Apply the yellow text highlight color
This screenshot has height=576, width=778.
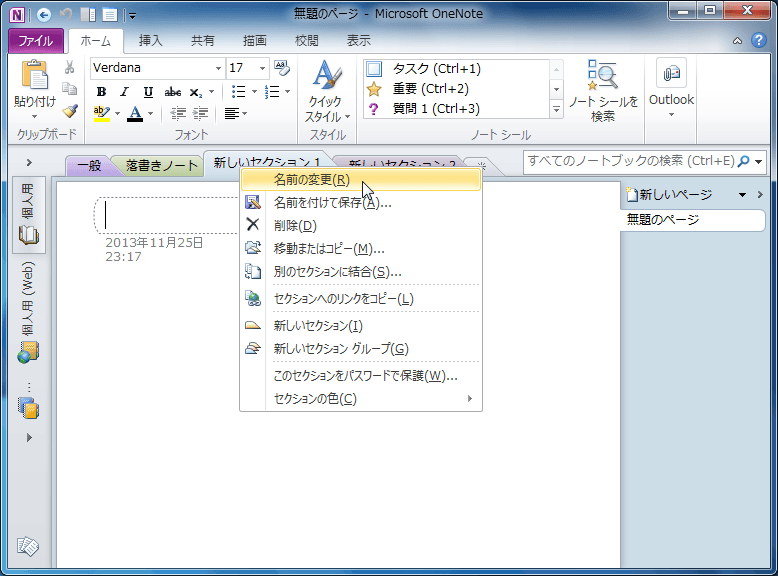[102, 114]
